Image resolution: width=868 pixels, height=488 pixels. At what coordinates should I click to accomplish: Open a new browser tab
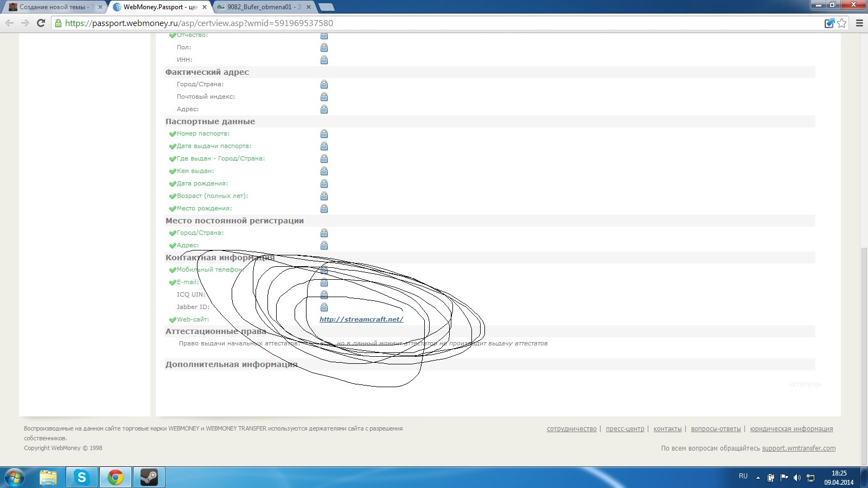click(327, 7)
